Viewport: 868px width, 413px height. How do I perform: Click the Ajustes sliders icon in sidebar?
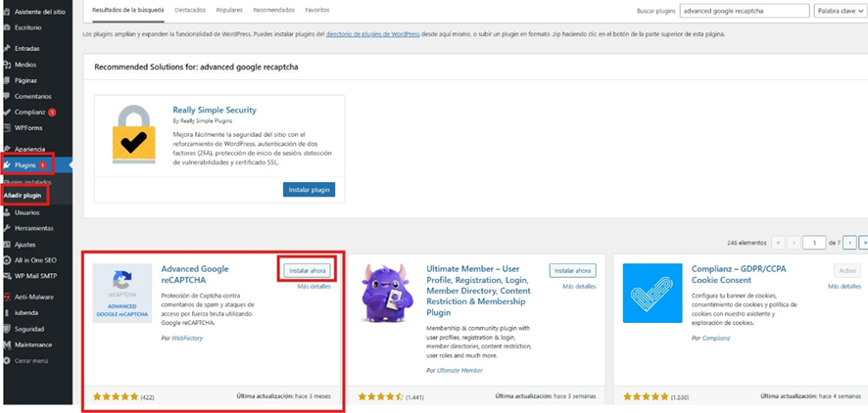point(7,245)
